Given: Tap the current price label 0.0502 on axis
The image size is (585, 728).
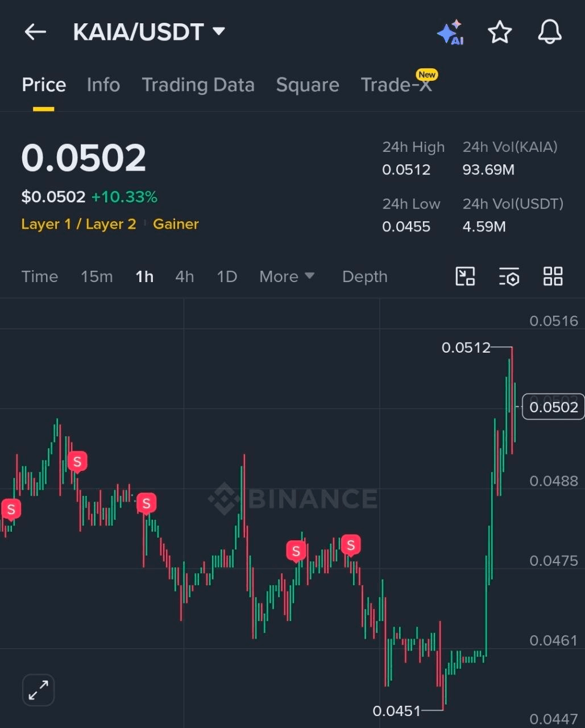Looking at the screenshot, I should 553,407.
